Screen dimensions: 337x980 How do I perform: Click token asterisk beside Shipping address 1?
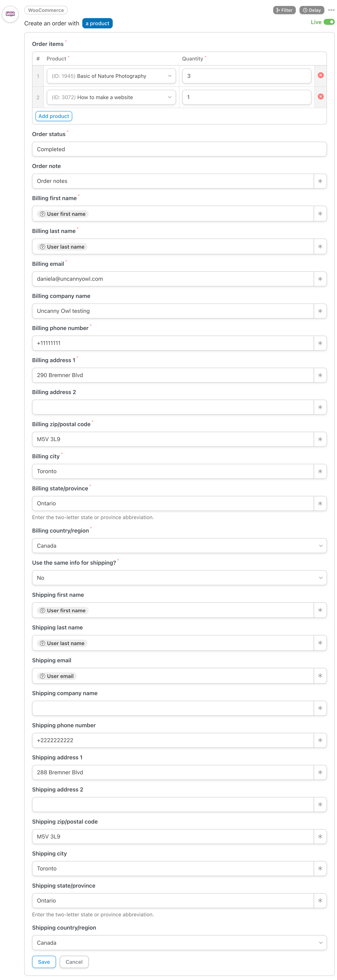[x=320, y=772]
